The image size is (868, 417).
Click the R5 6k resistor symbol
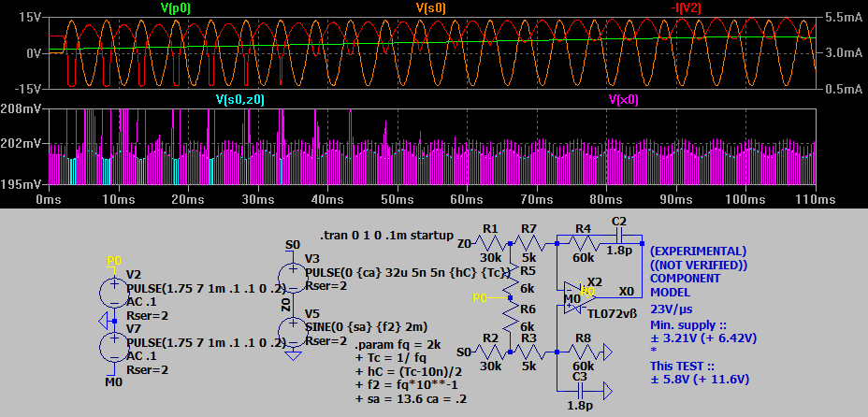point(511,280)
